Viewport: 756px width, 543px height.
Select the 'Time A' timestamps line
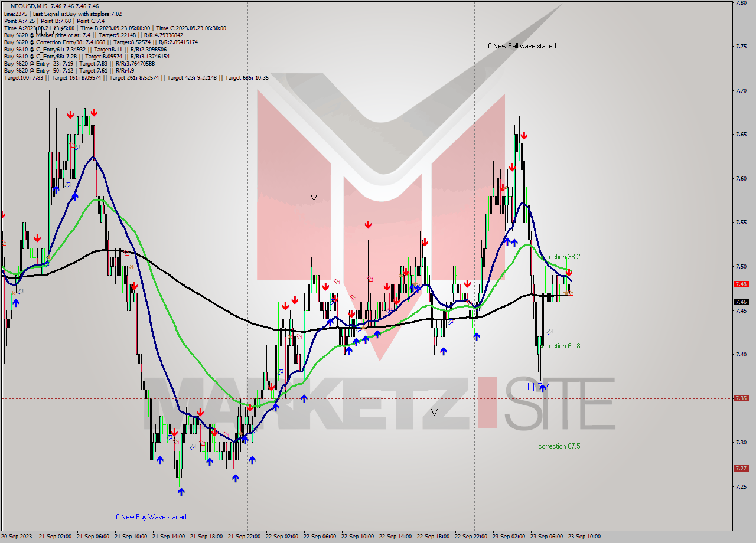[115, 28]
